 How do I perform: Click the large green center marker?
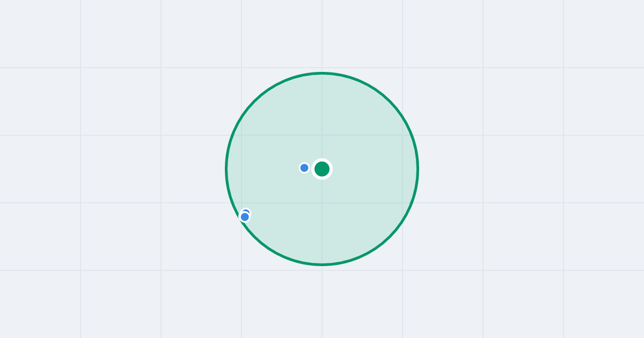point(322,169)
